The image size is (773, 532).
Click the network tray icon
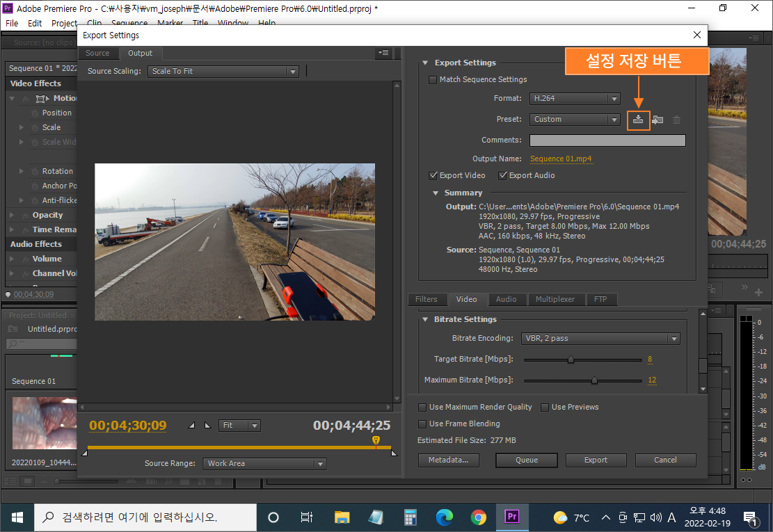[639, 517]
